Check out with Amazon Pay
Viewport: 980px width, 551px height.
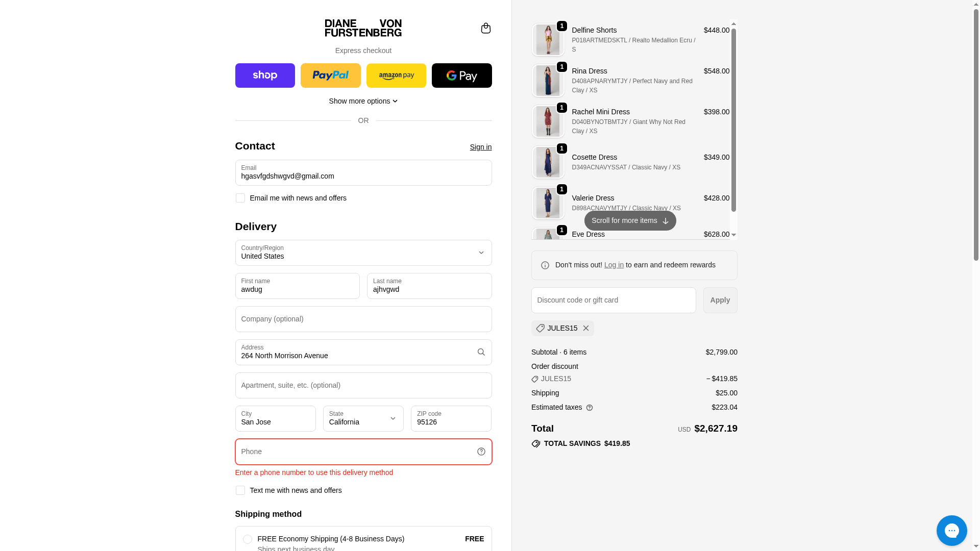tap(396, 76)
